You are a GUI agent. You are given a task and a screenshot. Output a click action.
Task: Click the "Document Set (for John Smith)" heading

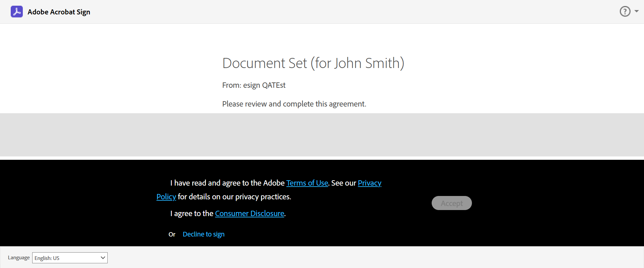click(313, 63)
